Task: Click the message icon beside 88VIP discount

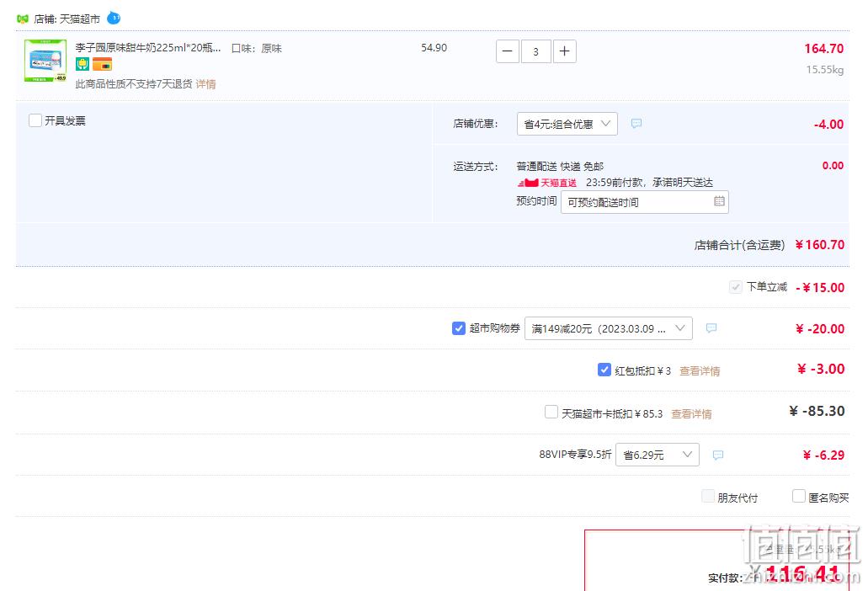Action: 718,455
